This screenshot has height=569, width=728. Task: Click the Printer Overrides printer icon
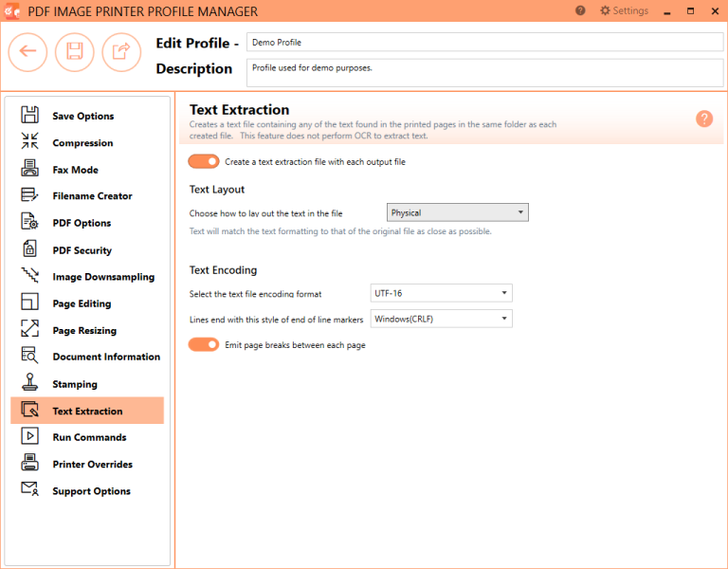29,463
